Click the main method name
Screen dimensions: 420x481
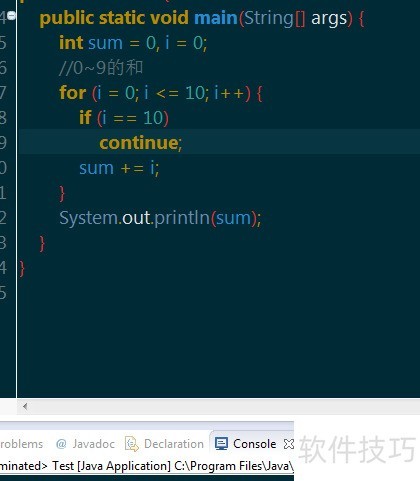216,18
